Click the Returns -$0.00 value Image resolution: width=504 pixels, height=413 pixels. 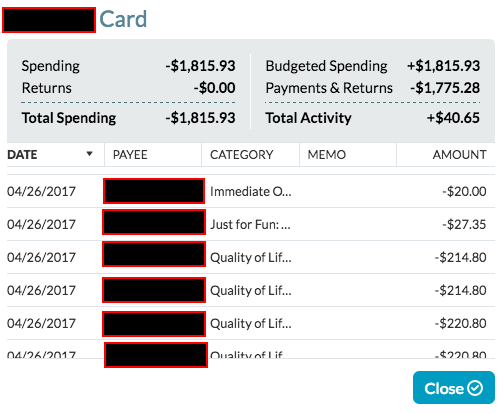point(214,88)
